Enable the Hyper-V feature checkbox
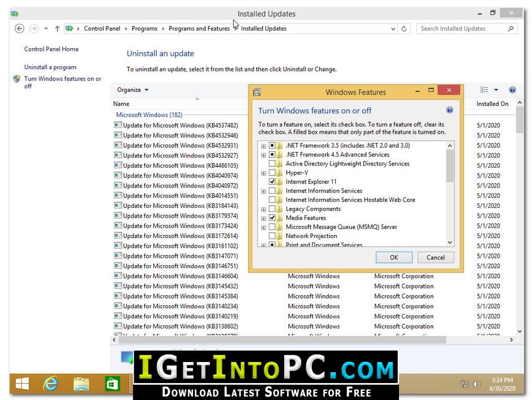This screenshot has height=400, width=532. (272, 172)
